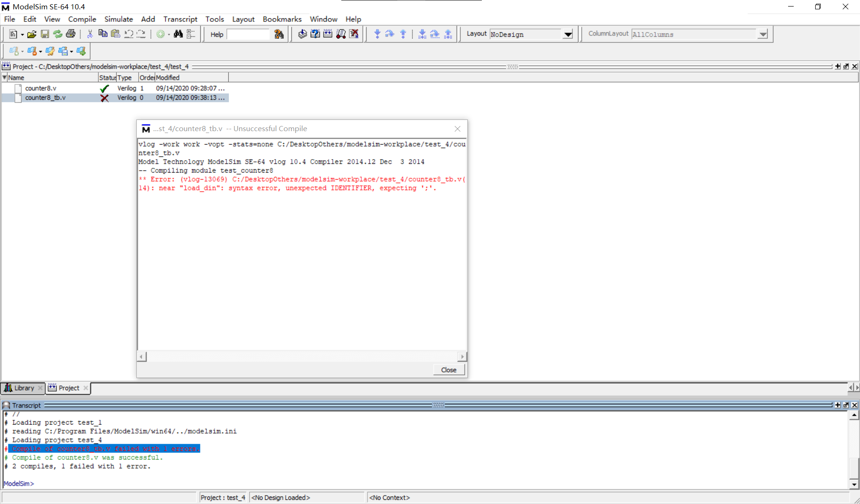Open the ColumnLayout AllColumns dropdown
This screenshot has height=504, width=860.
(762, 35)
